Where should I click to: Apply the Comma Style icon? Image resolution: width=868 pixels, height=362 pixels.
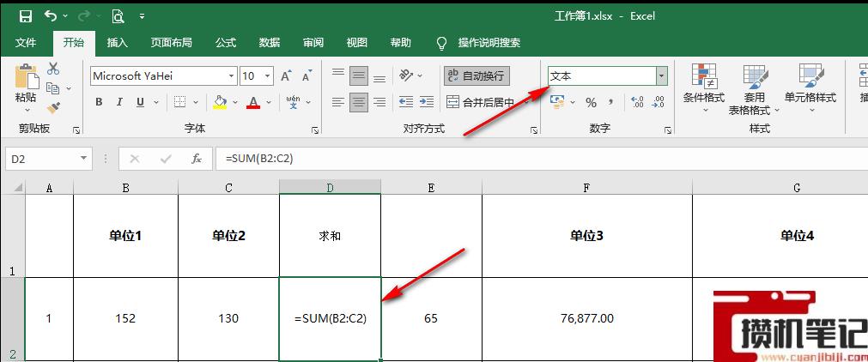point(611,102)
